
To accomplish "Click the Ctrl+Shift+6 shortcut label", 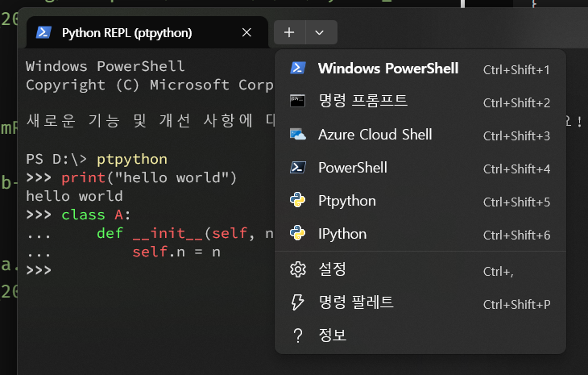I will click(516, 235).
